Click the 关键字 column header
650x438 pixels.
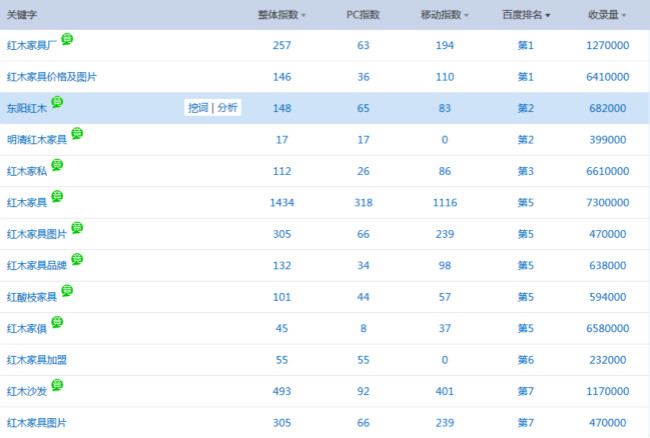tap(22, 15)
